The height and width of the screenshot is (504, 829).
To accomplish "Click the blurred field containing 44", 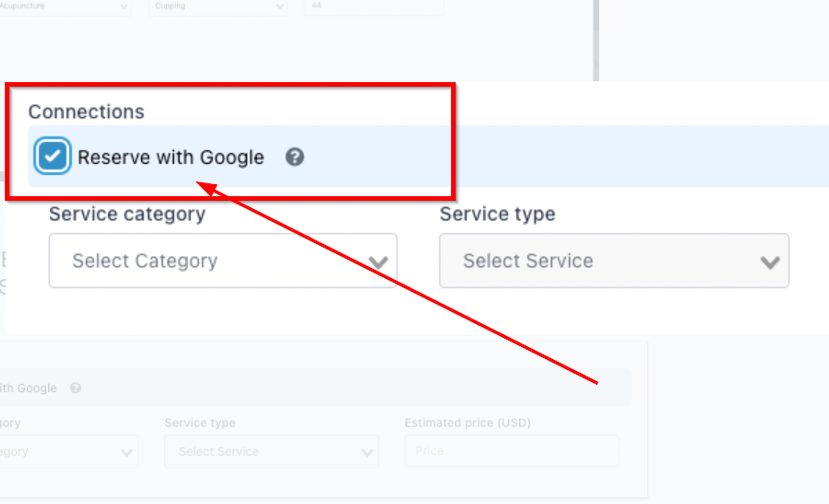I will click(373, 6).
